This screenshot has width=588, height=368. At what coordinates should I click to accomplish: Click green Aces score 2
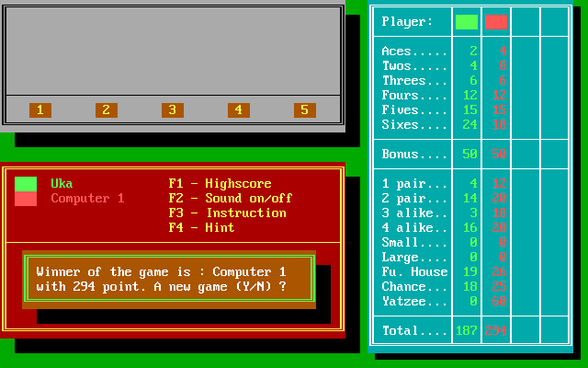point(474,52)
